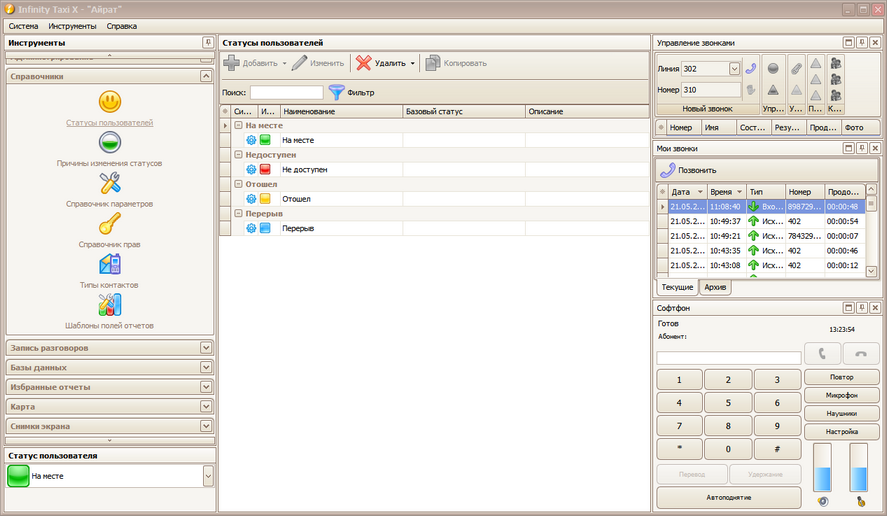Click yellow status square in Отошел row
Viewport: 887px width, 516px height.
pyautogui.click(x=265, y=199)
